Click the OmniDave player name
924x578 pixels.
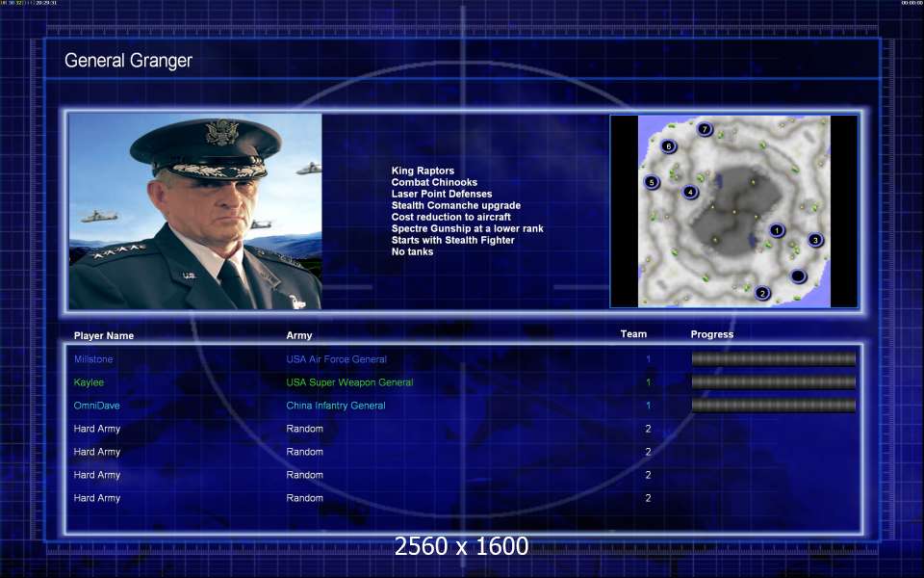click(96, 406)
